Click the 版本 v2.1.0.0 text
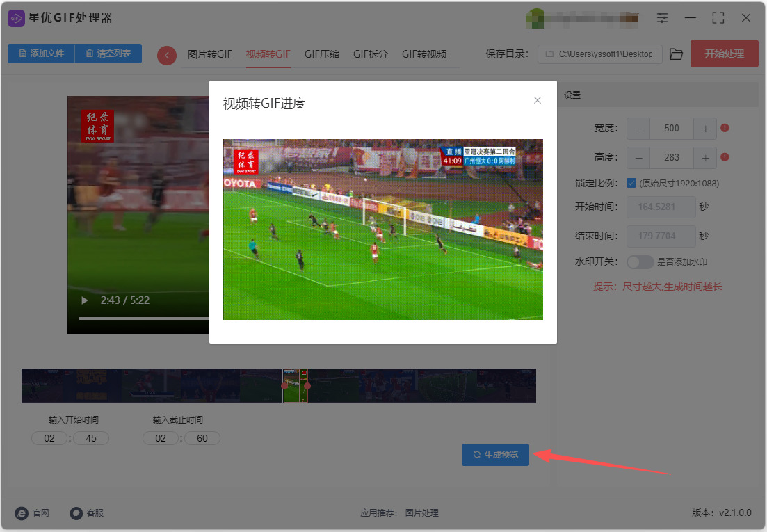The image size is (767, 532). (722, 513)
